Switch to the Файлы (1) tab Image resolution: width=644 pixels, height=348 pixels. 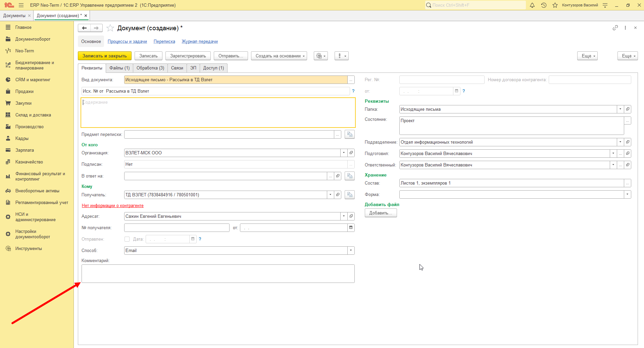119,68
